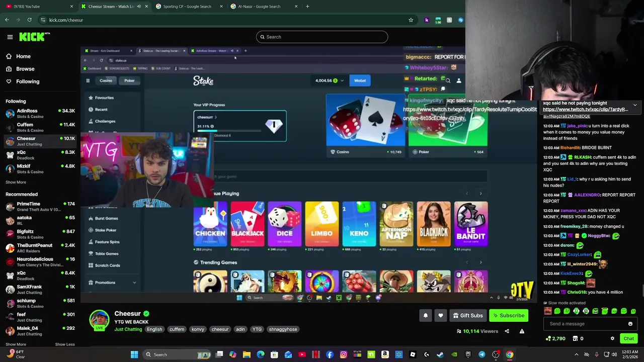Go back in browser
Viewport: 644px width, 362px height.
tap(7, 20)
